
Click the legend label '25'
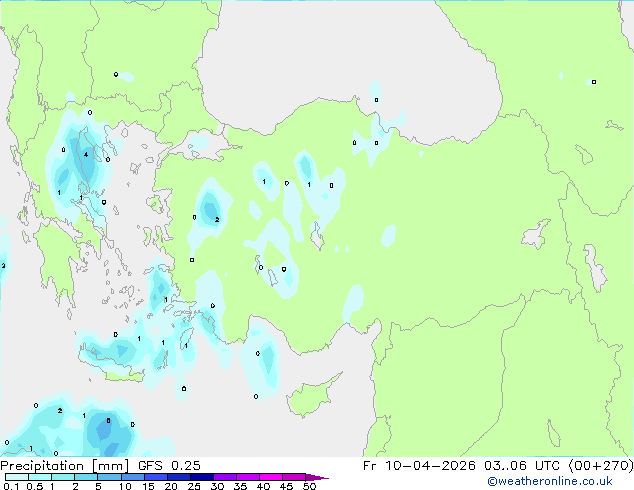[x=194, y=486]
